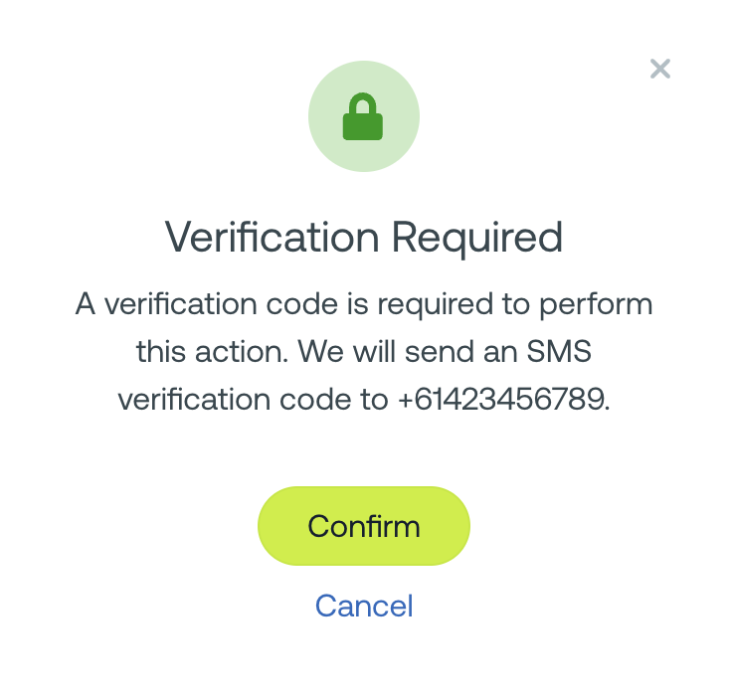Click the word 'perform' in the message
The width and height of the screenshot is (730, 700).
click(x=596, y=306)
